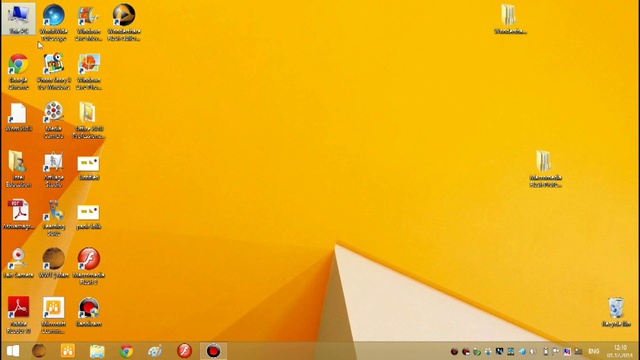
Task: Open Microsoft Learning app from taskbar
Action: (68, 351)
